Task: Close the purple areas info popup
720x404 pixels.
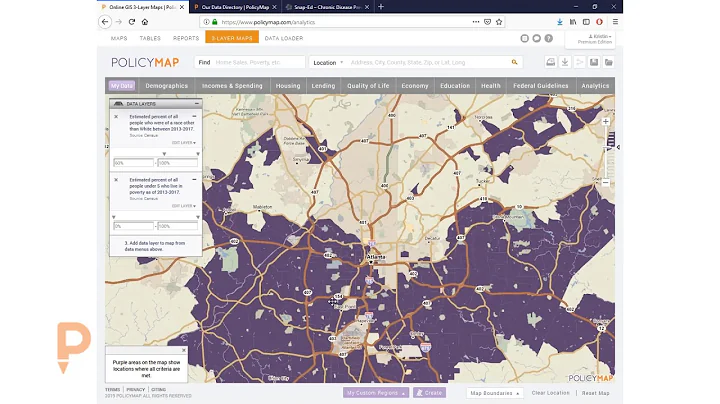Action: (x=184, y=350)
